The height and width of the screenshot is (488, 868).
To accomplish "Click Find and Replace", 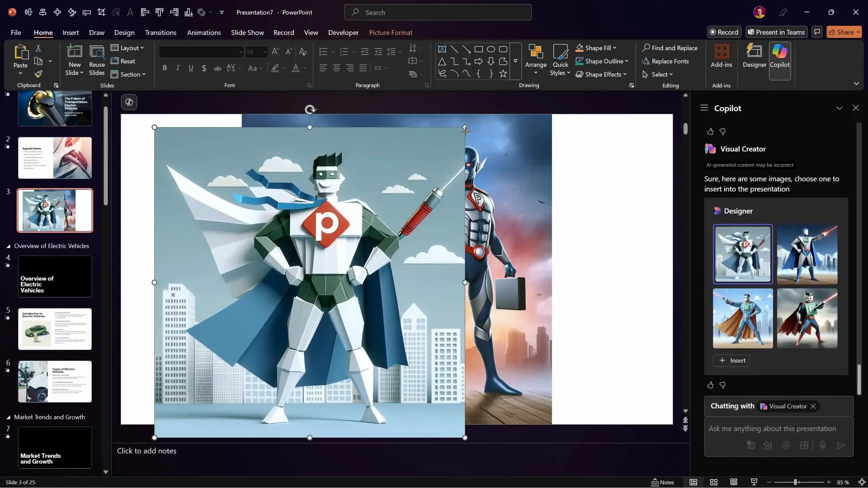I will (x=670, y=48).
